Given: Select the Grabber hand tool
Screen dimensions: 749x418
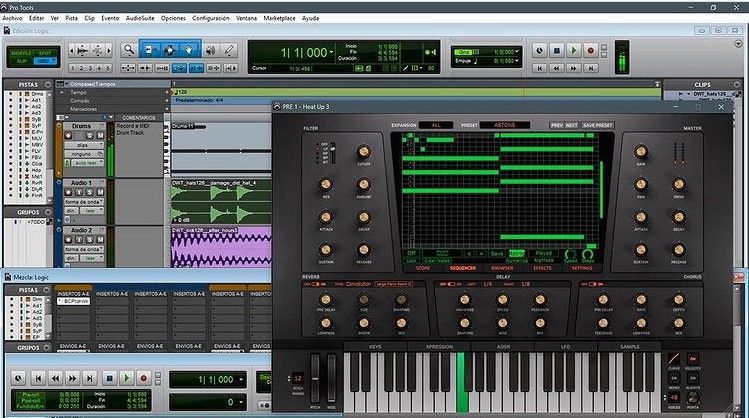Looking at the screenshot, I should click(190, 50).
